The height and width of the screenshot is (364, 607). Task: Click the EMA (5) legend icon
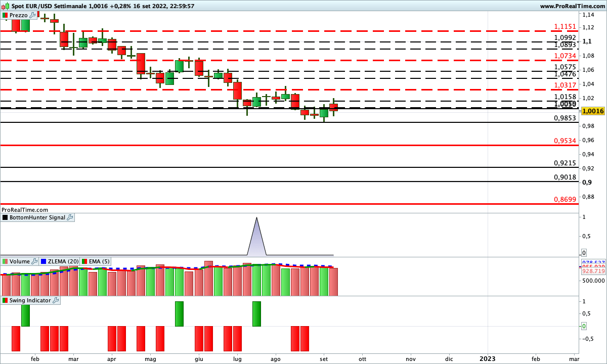[84, 261]
